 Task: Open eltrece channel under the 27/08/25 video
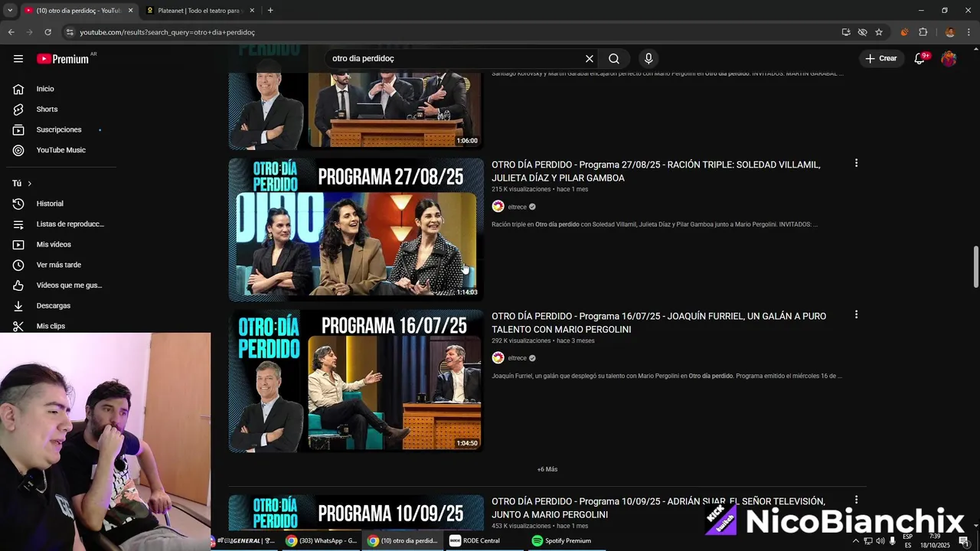517,207
